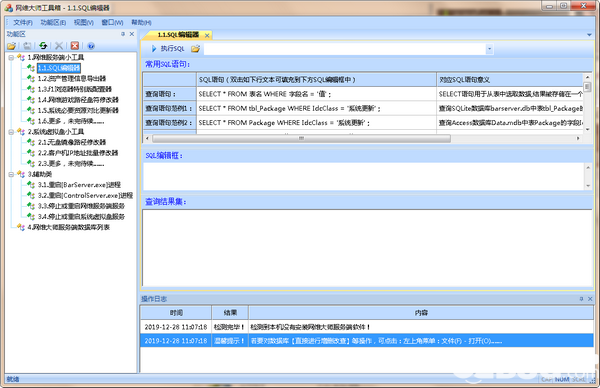Click inside the SQL编辑框 text area
This screenshot has height=388, width=600.
pyautogui.click(x=364, y=176)
